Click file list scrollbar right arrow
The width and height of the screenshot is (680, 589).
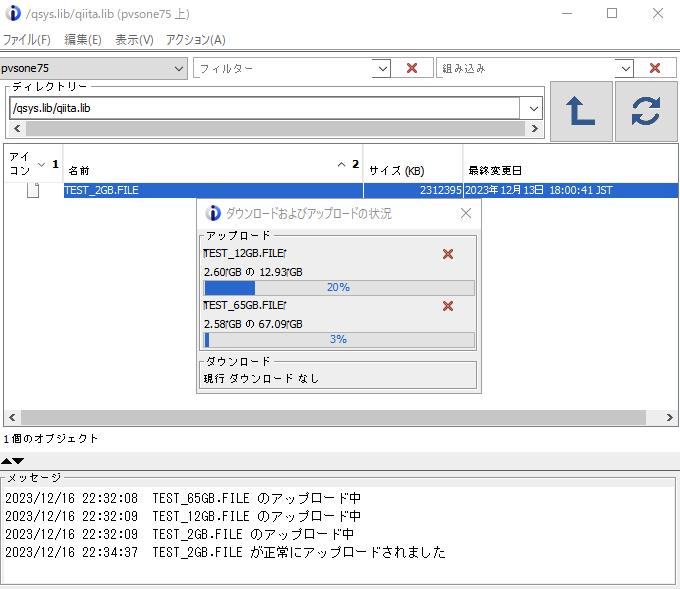pyautogui.click(x=670, y=417)
